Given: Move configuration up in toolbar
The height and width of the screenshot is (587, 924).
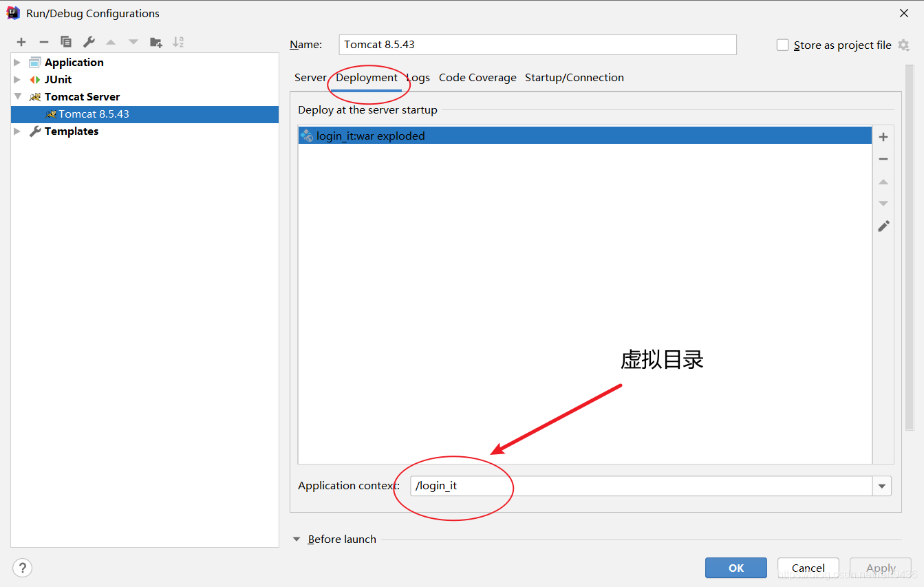Looking at the screenshot, I should click(x=111, y=42).
